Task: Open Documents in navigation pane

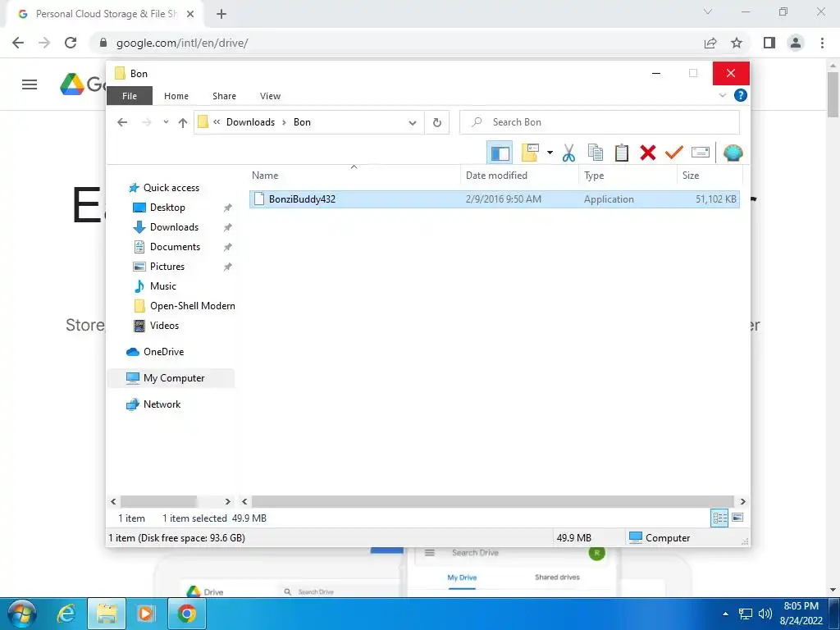Action: point(175,247)
